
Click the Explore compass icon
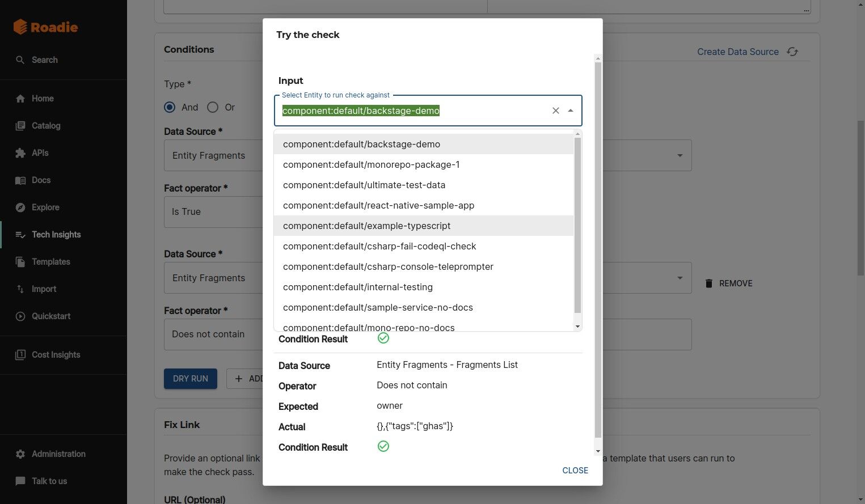coord(20,207)
